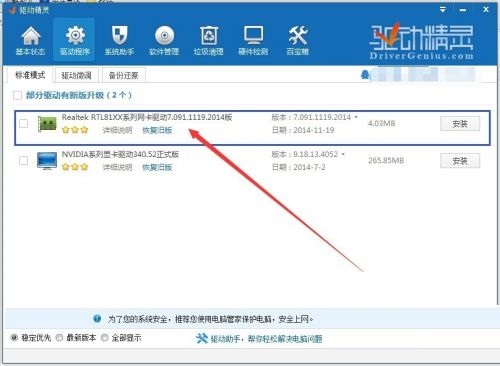
Task: Select the 最新版本 radio button
Action: coord(59,338)
